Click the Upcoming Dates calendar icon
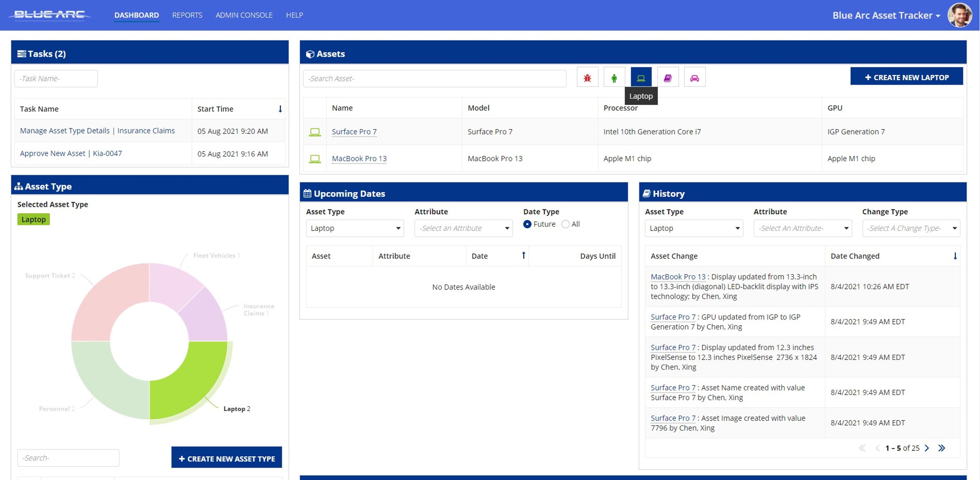Viewport: 980px width, 480px height. [x=307, y=194]
